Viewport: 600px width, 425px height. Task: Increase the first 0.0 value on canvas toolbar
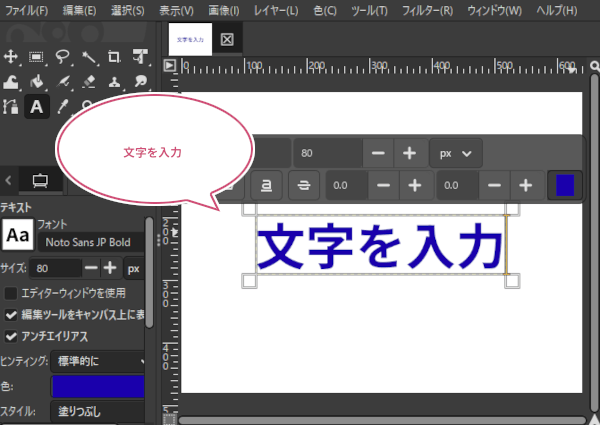coord(415,186)
